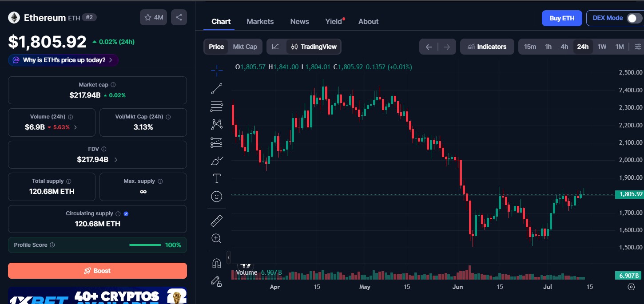The height and width of the screenshot is (304, 644).
Task: Open the Markets tab
Action: (260, 21)
